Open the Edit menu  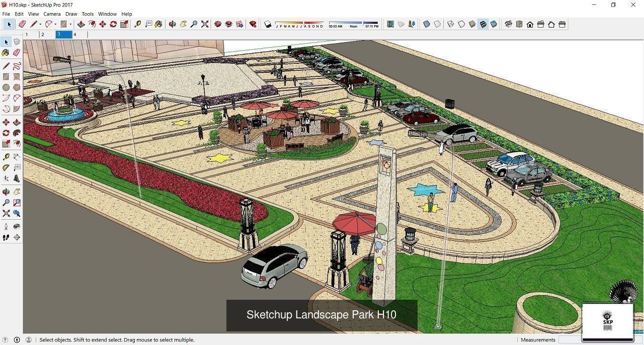tap(19, 14)
